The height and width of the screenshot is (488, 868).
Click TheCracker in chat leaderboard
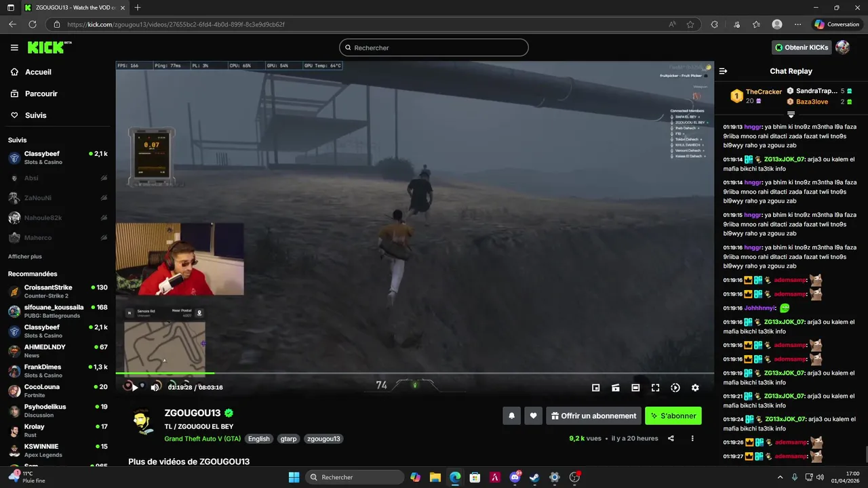click(764, 91)
